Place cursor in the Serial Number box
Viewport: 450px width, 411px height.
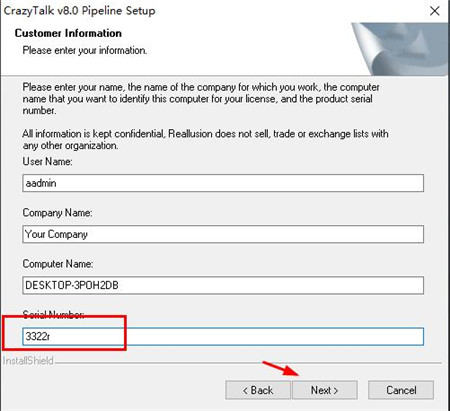click(x=223, y=336)
